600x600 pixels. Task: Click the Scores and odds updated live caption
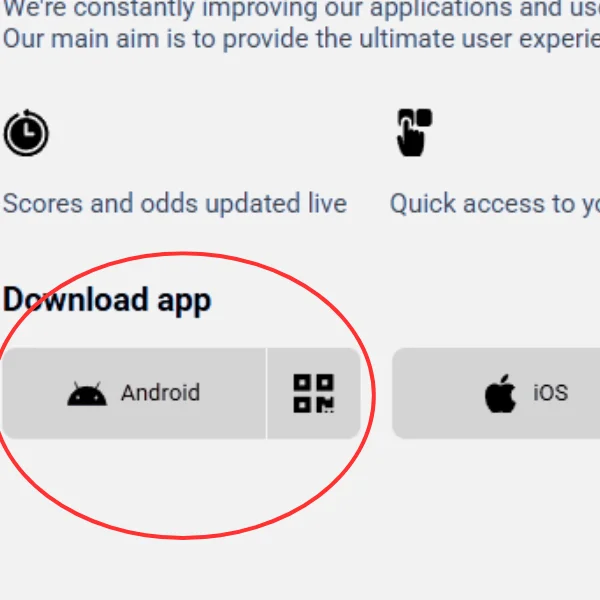175,204
